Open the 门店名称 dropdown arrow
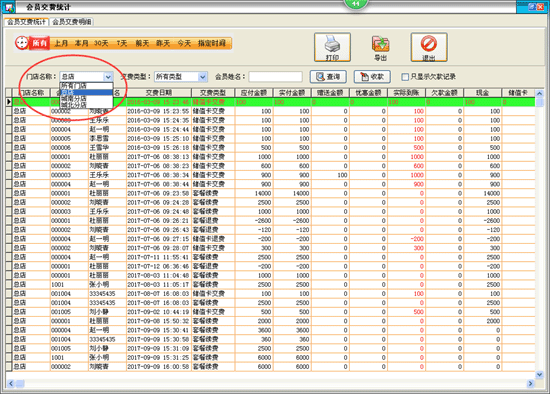The image size is (550, 394). coord(108,76)
